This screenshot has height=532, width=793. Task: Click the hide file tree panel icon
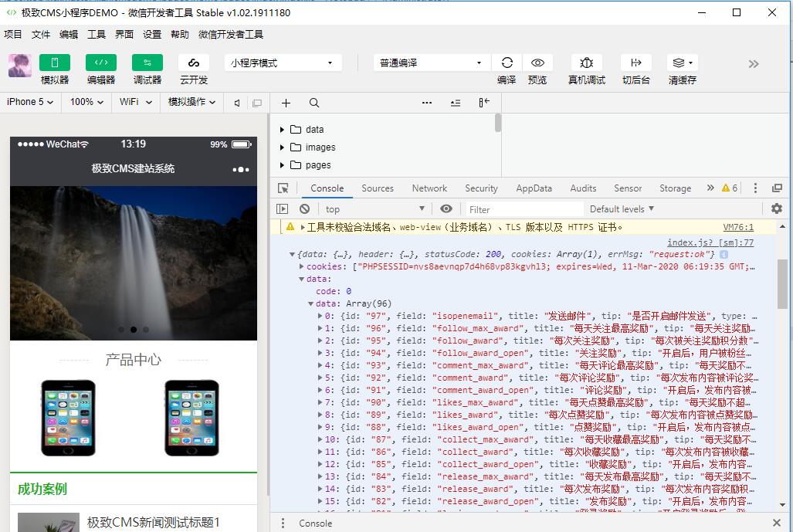click(484, 103)
